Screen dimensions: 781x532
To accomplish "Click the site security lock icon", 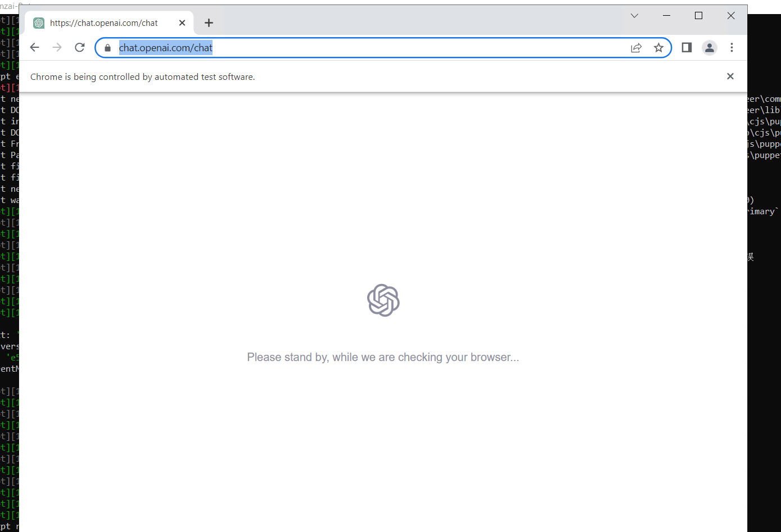I will tap(107, 47).
